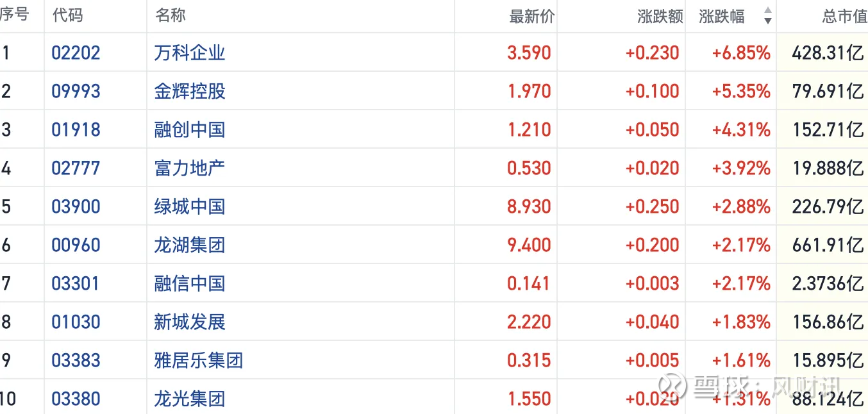This screenshot has height=414, width=868.
Task: Open stock code 02202 link
Action: pos(76,53)
